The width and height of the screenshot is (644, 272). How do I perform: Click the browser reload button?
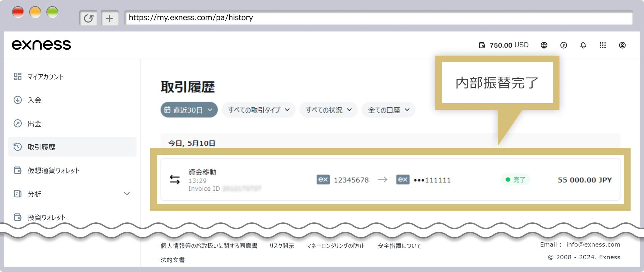[x=89, y=18]
